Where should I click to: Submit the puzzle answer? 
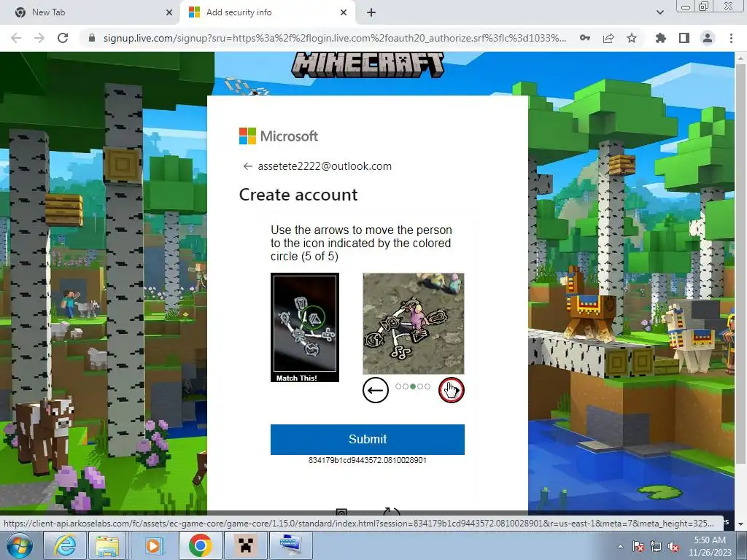368,439
